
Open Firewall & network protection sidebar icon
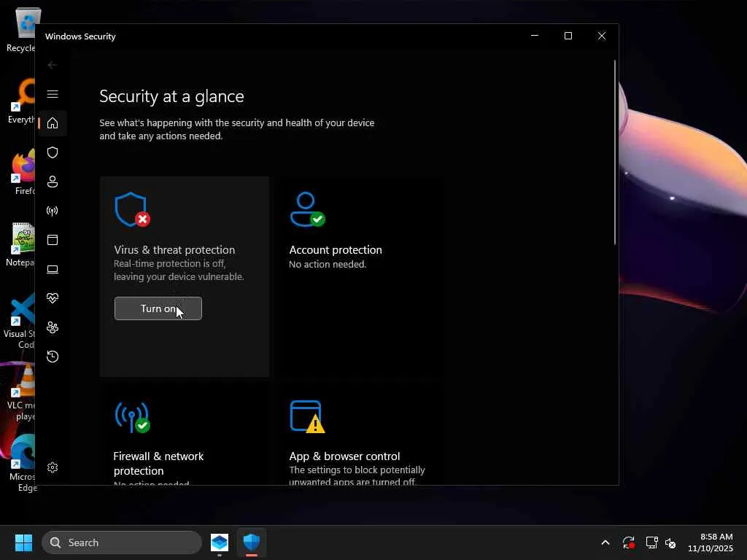53,211
